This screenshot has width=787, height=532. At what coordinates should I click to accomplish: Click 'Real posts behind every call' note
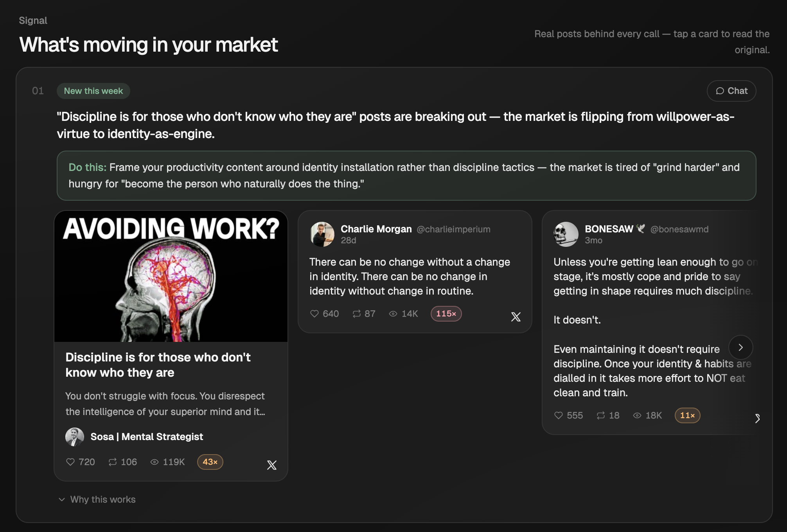click(652, 42)
